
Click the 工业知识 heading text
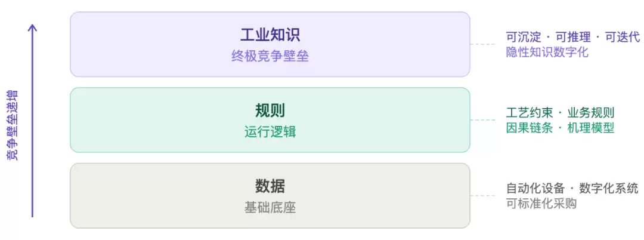point(270,35)
